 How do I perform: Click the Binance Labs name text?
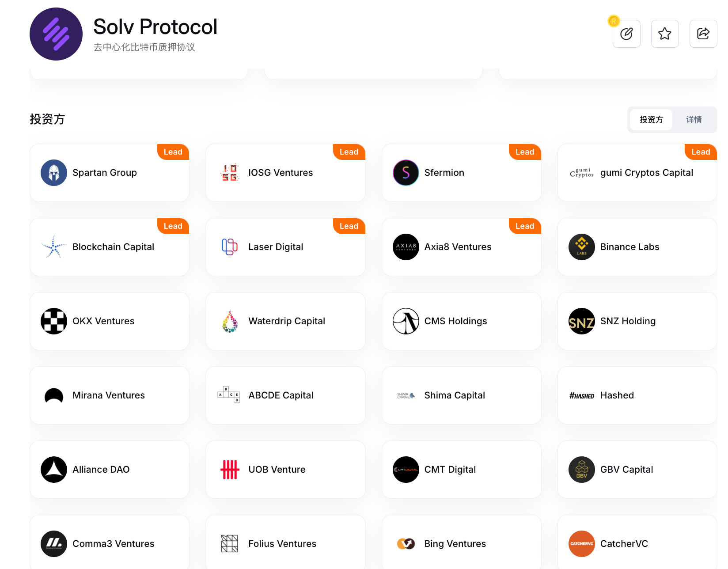[x=630, y=247]
